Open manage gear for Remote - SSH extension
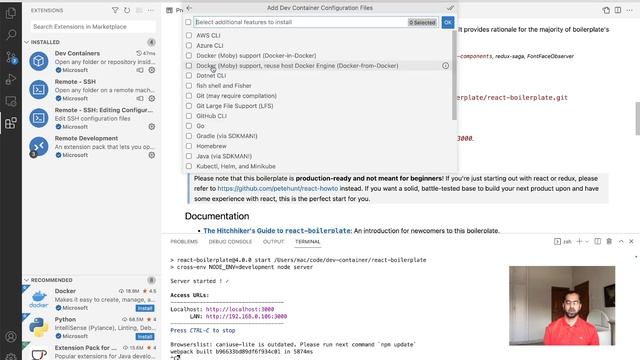The width and height of the screenshot is (640, 360). tap(152, 98)
